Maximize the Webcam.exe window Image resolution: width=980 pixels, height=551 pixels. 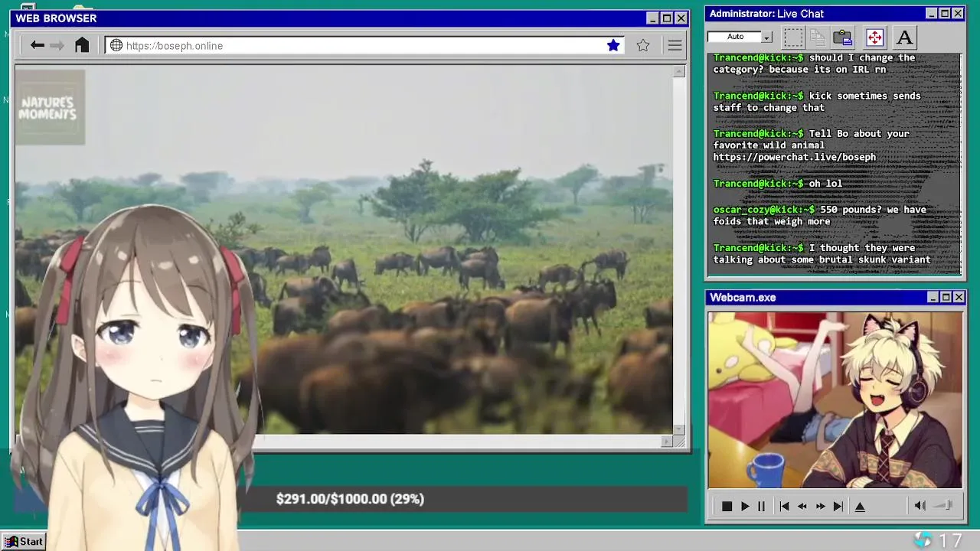pos(946,297)
